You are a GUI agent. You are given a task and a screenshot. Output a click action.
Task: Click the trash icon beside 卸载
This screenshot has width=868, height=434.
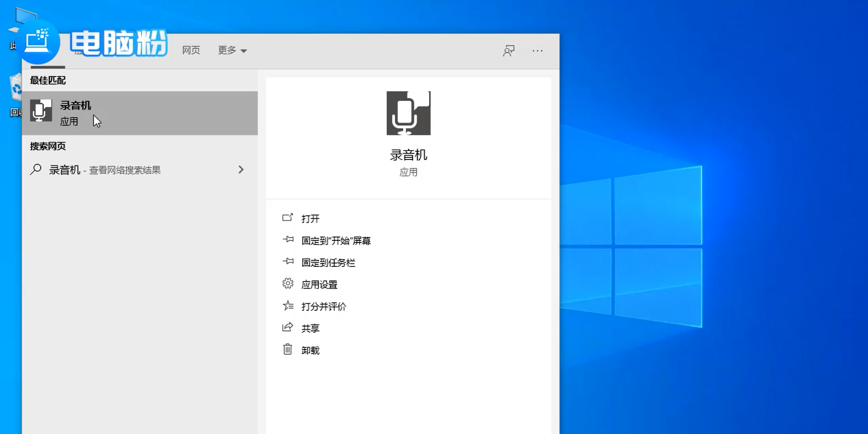coord(288,349)
